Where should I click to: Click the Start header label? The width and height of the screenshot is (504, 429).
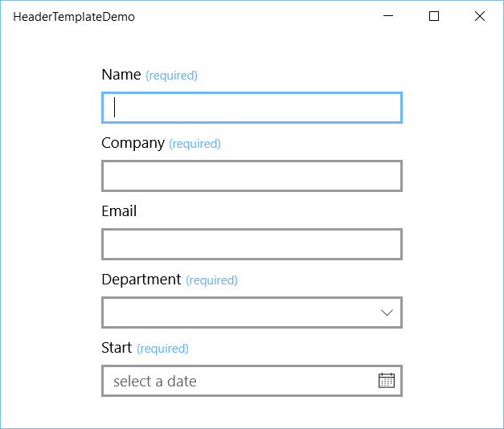[x=117, y=348]
